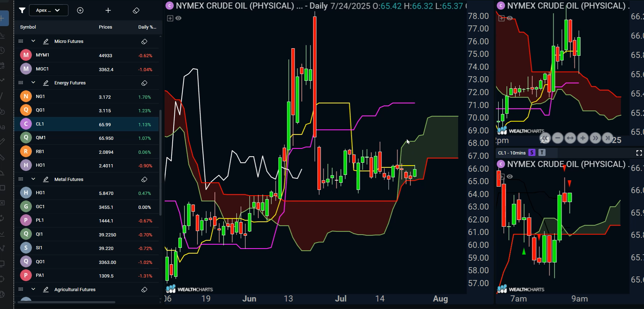
Task: Select the MGC1 symbol row
Action: [x=87, y=69]
